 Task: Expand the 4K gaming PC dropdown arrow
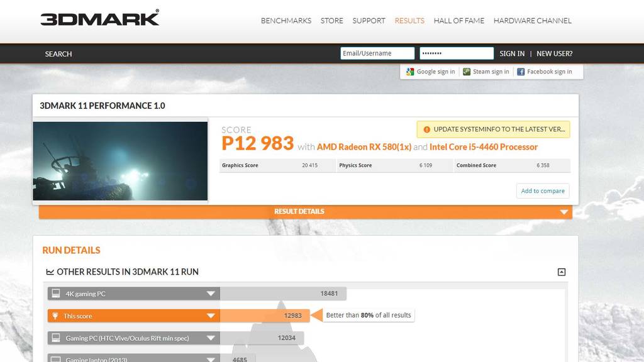[x=211, y=293]
